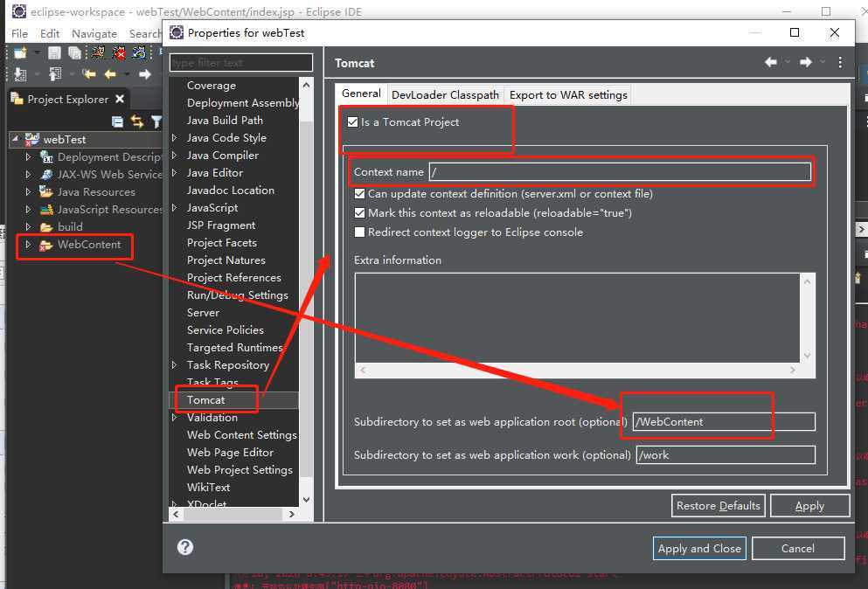Collapse the webTest project tree
868x589 pixels.
pos(15,139)
